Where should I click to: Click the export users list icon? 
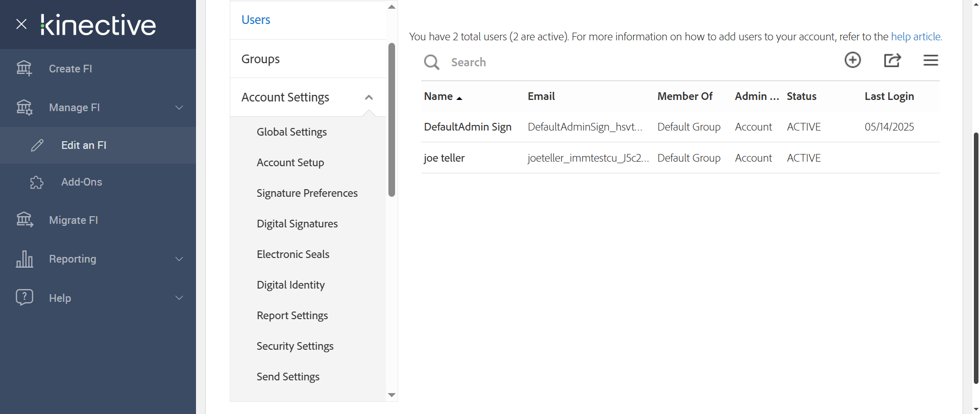(892, 60)
